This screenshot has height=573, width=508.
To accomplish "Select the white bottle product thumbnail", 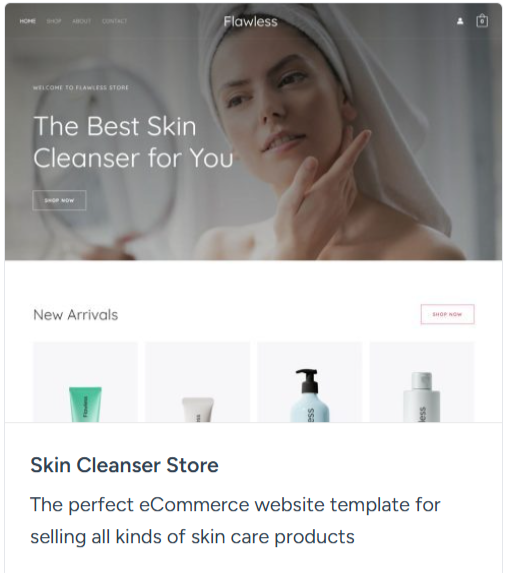I will tap(422, 382).
